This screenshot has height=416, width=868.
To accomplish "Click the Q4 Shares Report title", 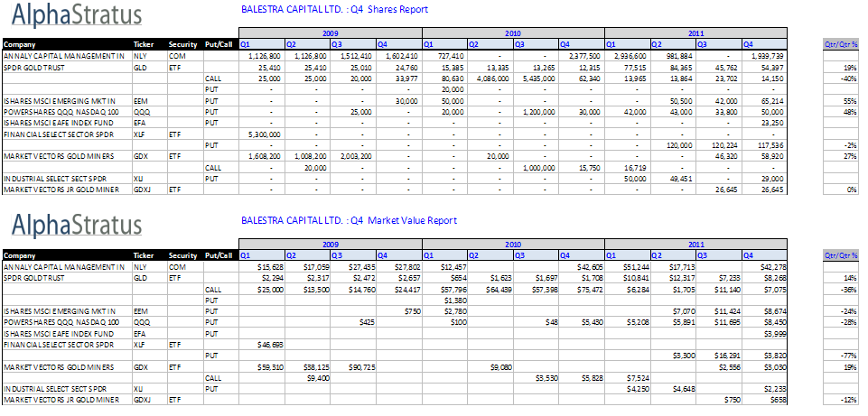I will coord(334,9).
